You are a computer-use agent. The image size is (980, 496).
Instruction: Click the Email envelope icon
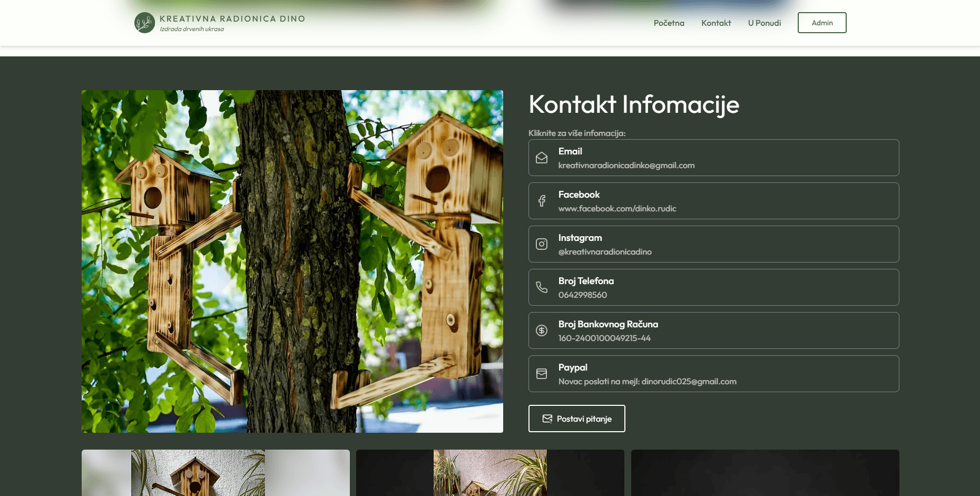click(x=542, y=158)
